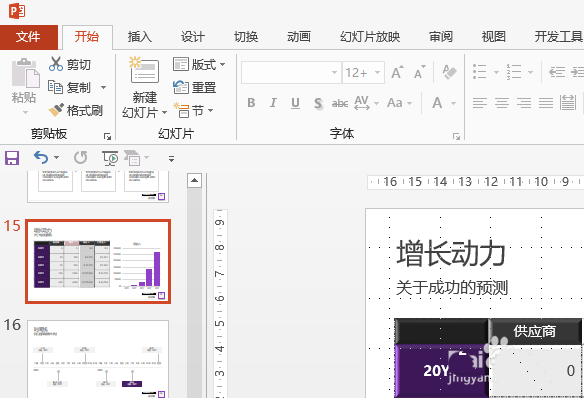Open the File (文件) tab
The height and width of the screenshot is (398, 584).
point(29,37)
